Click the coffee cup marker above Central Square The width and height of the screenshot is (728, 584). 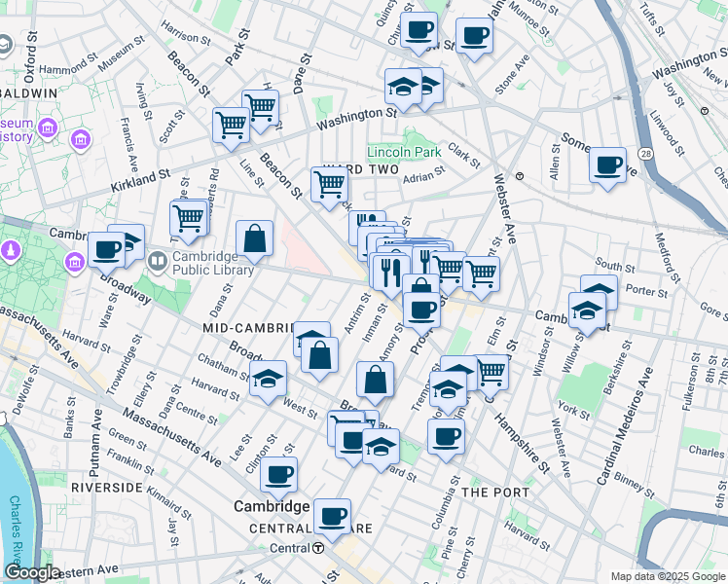pos(333,515)
